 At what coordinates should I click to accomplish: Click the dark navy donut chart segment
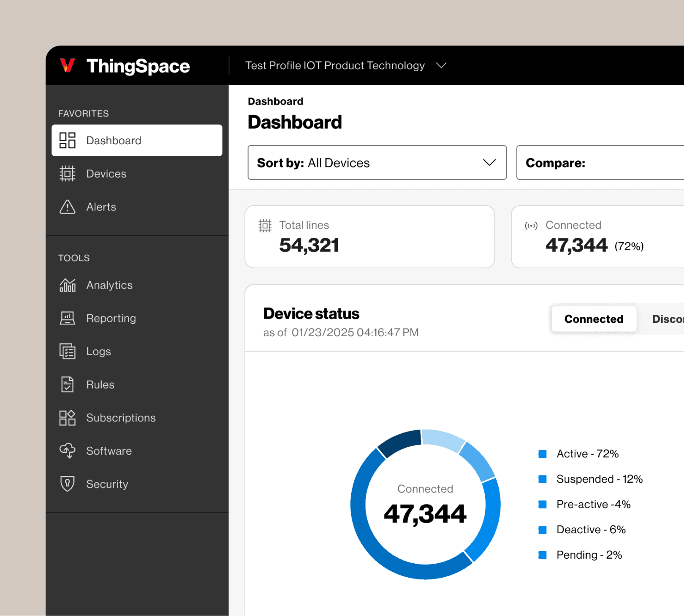click(400, 443)
